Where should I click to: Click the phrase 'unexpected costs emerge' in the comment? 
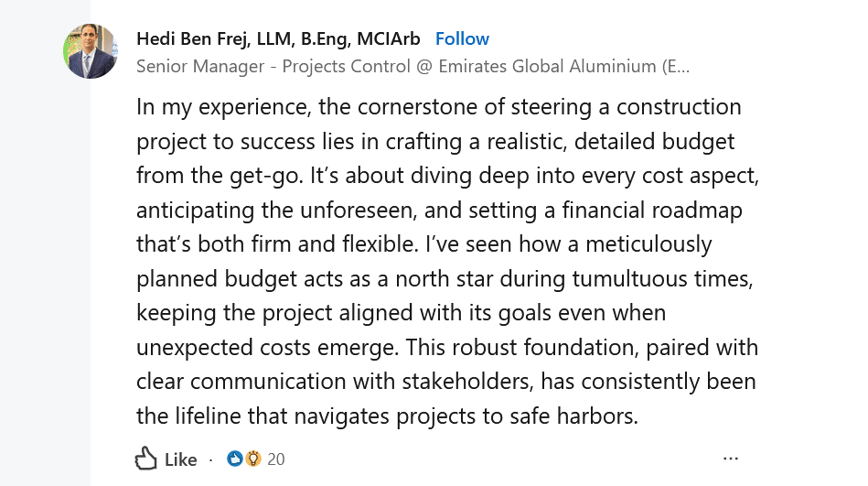click(267, 347)
